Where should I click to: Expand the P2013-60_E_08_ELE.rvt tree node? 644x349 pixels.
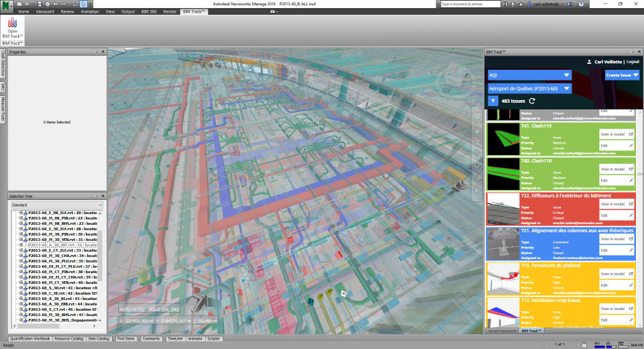click(x=21, y=213)
